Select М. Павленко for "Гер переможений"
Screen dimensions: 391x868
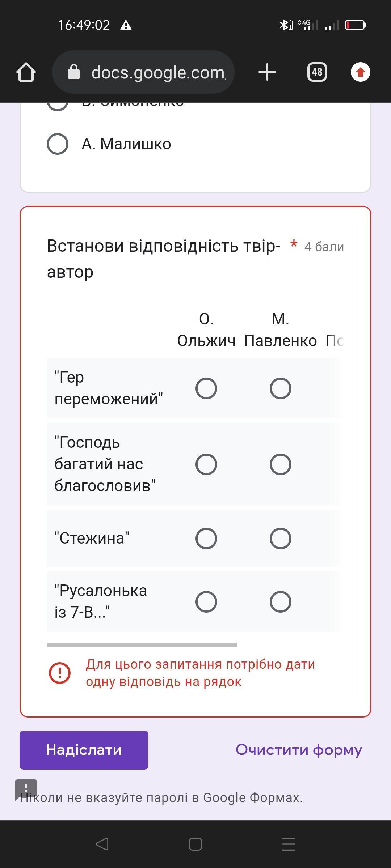click(281, 388)
